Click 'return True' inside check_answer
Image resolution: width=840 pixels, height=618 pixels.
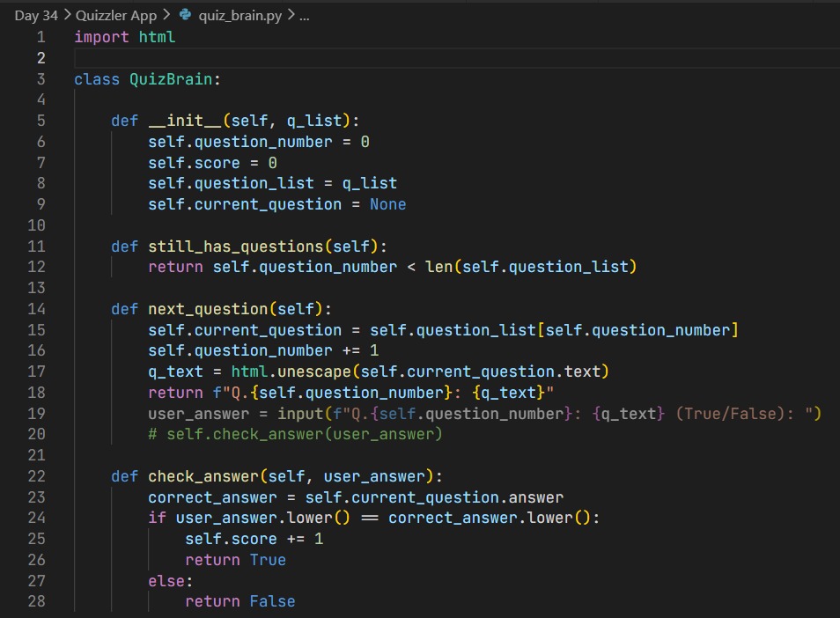238,559
